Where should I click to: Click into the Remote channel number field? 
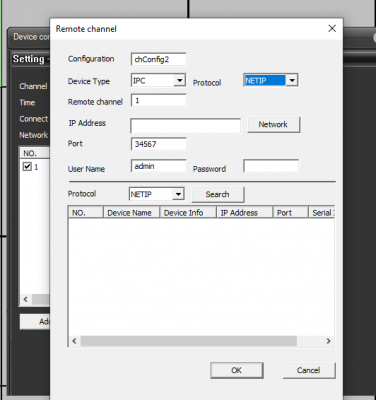[x=159, y=101]
